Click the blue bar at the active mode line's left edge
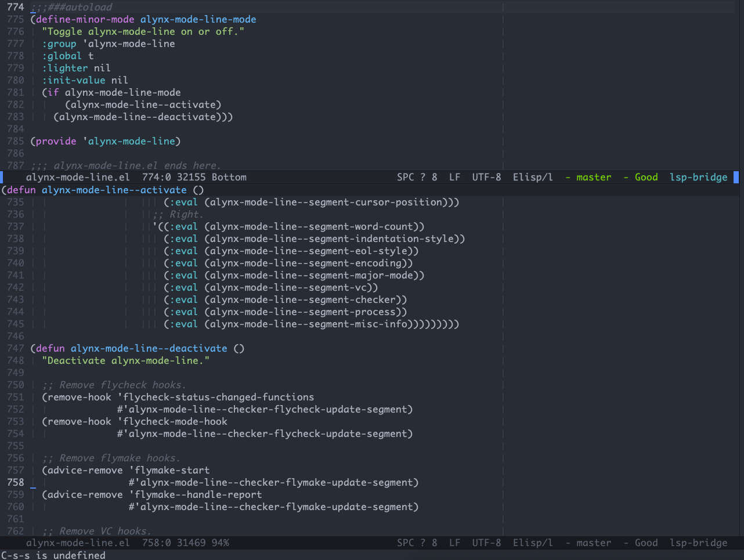 point(2,177)
